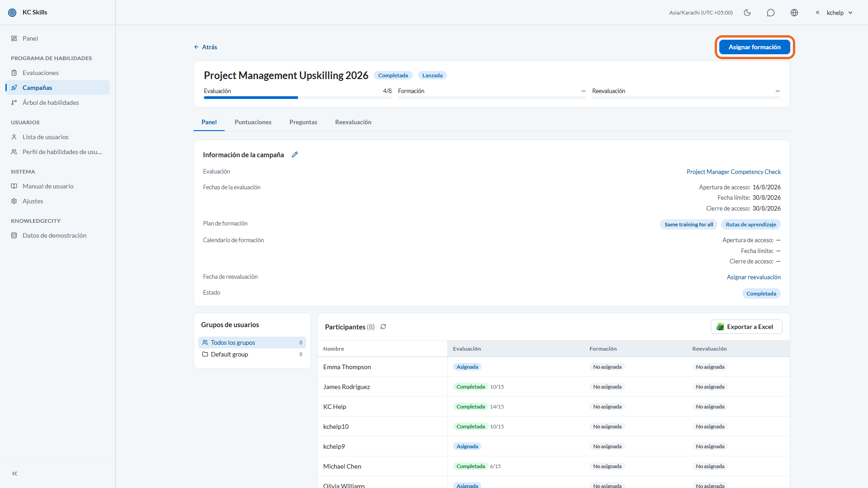This screenshot has width=868, height=488.
Task: Select Default group folder
Action: 252,354
